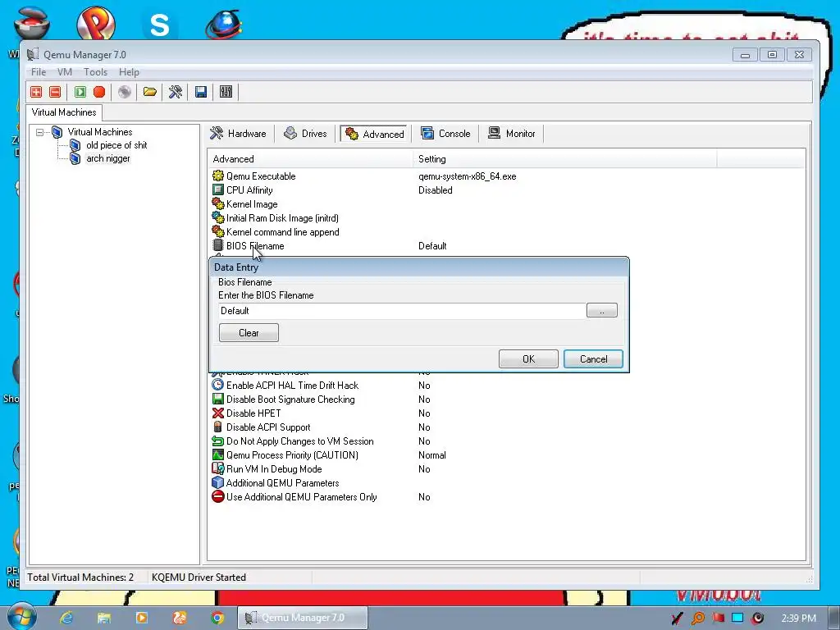Click the browse ".." button beside the BIOS field
The image size is (840, 630).
[601, 311]
